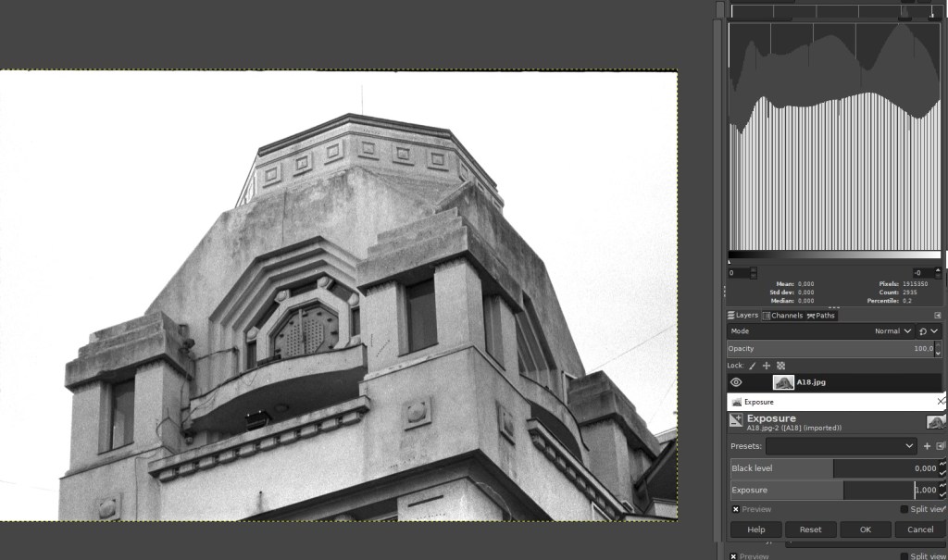Click the lock alpha channel checkerboard icon
This screenshot has width=948, height=560.
780,366
